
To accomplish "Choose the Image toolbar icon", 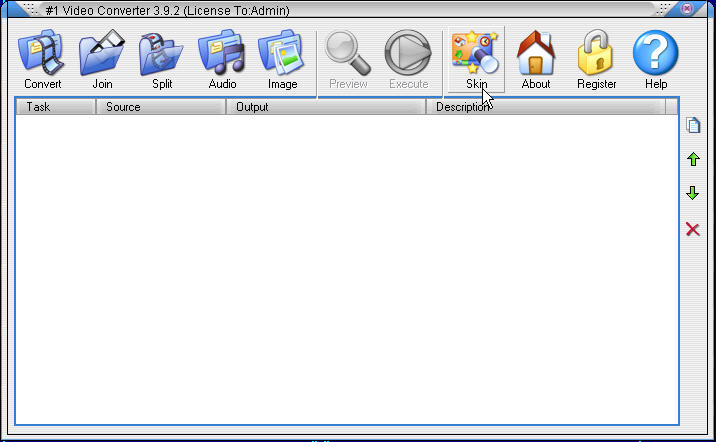I will click(x=282, y=60).
